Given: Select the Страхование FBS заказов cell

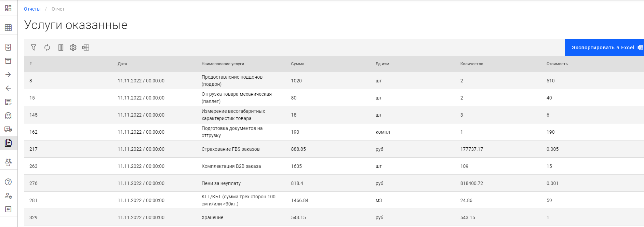Looking at the screenshot, I should coord(231,149).
